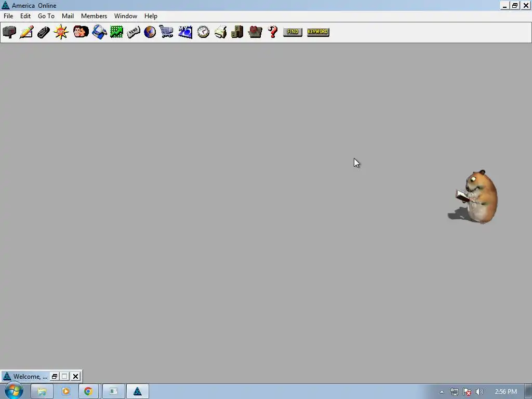This screenshot has height=399, width=532.
Task: Close the minimized Welcome window
Action: click(75, 376)
